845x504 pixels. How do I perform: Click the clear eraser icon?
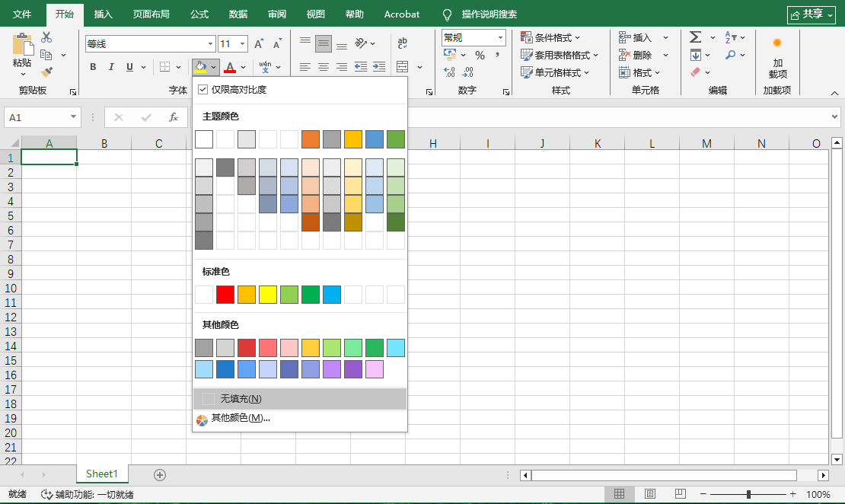pos(696,72)
